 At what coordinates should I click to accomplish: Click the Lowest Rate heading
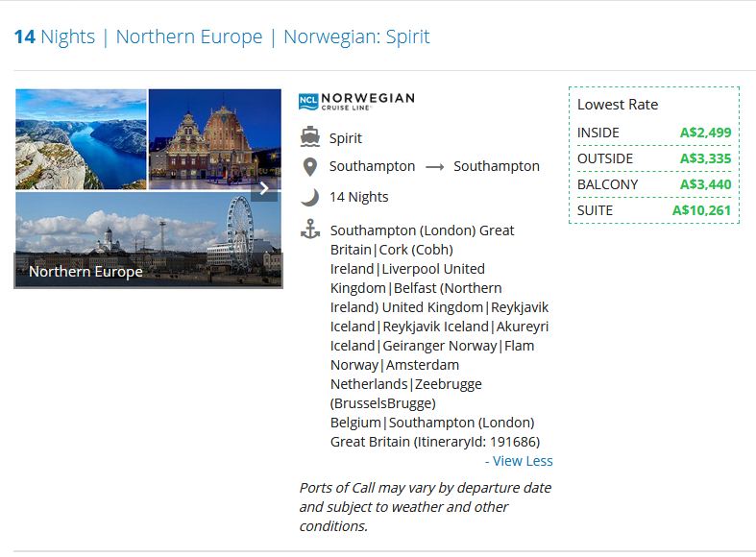(618, 105)
